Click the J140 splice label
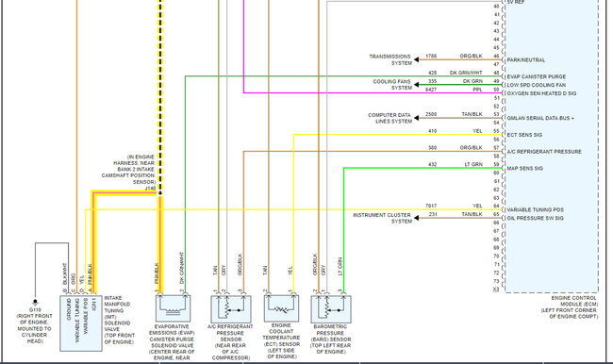This screenshot has height=364, width=613. (150, 189)
